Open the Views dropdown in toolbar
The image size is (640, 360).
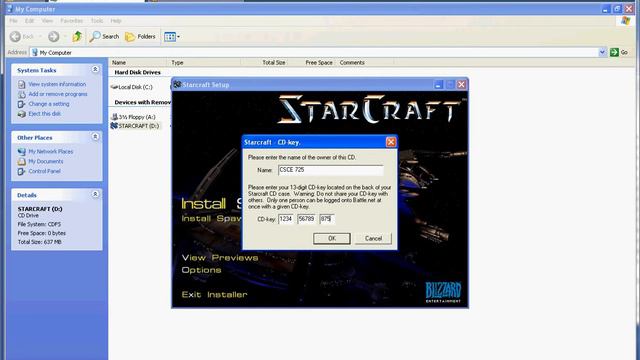(x=172, y=37)
